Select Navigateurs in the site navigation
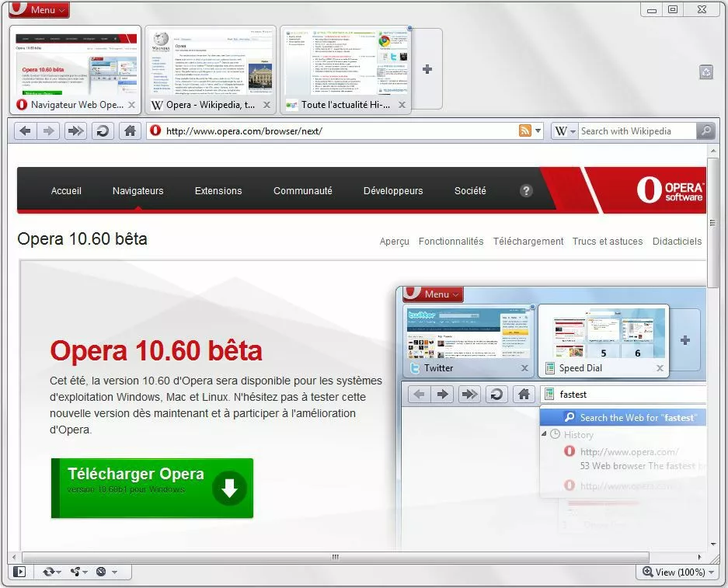728x588 pixels. (x=138, y=190)
